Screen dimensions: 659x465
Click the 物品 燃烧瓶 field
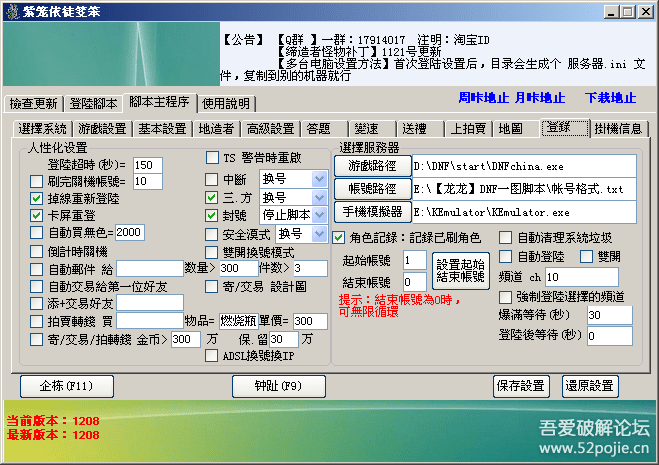[x=238, y=321]
